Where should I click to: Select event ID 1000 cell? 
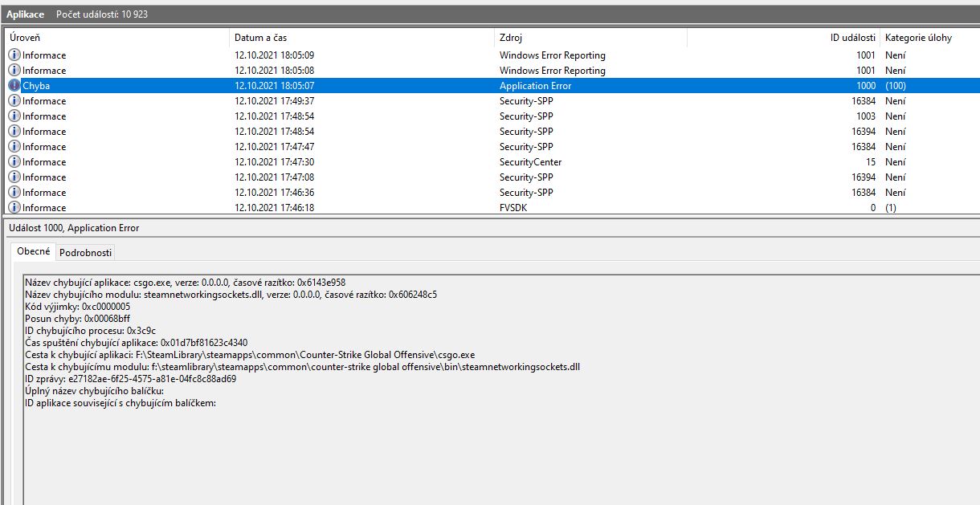tap(866, 86)
